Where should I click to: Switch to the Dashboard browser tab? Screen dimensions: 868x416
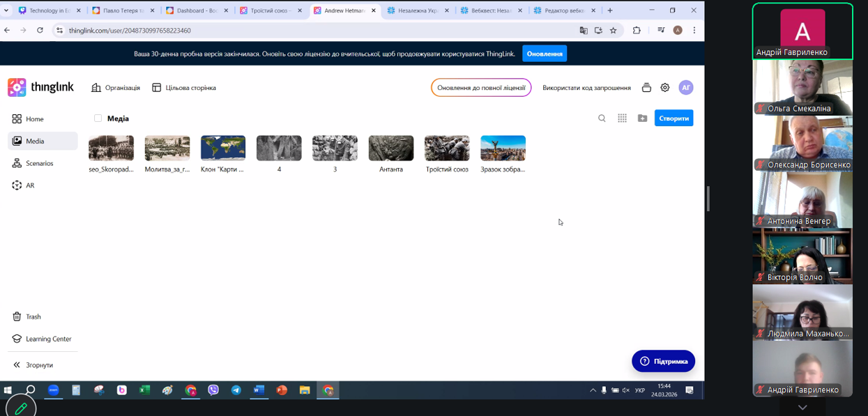click(x=197, y=10)
